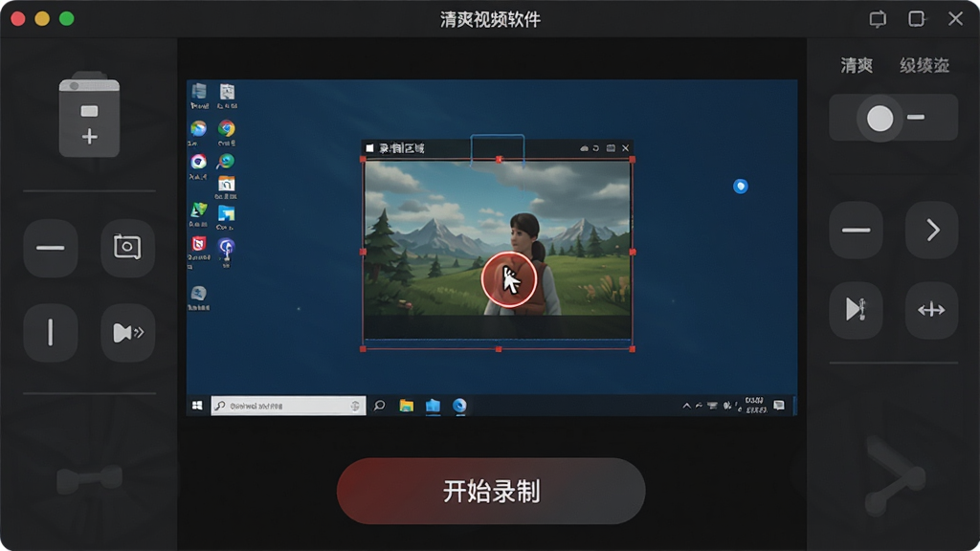980x551 pixels.
Task: Click the camera icon in the recording area title
Action: (611, 148)
